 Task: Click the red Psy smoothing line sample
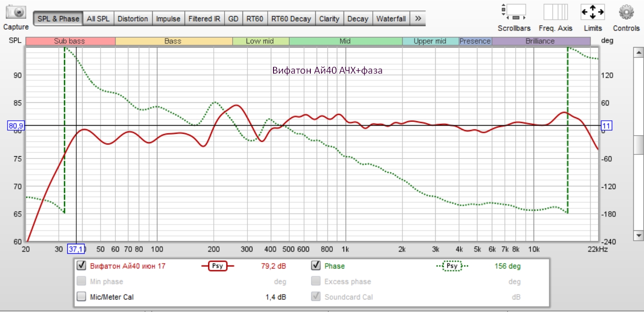coord(217,266)
